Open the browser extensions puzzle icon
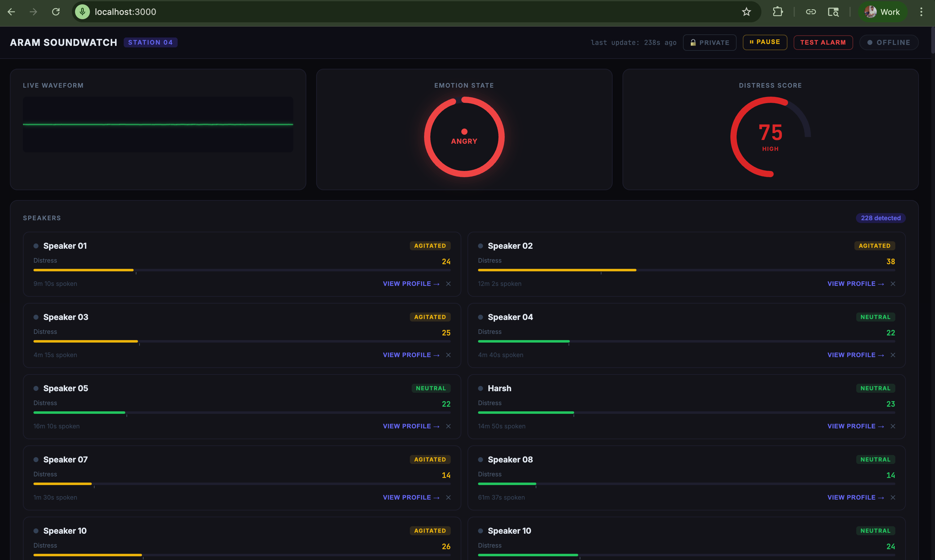The height and width of the screenshot is (560, 935). pyautogui.click(x=778, y=12)
